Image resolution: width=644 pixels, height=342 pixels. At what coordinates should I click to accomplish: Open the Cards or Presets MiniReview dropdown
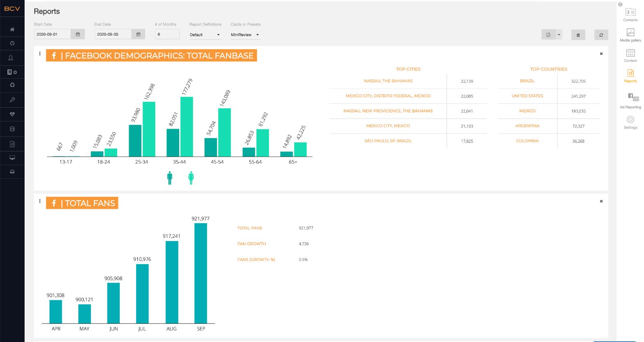[245, 35]
